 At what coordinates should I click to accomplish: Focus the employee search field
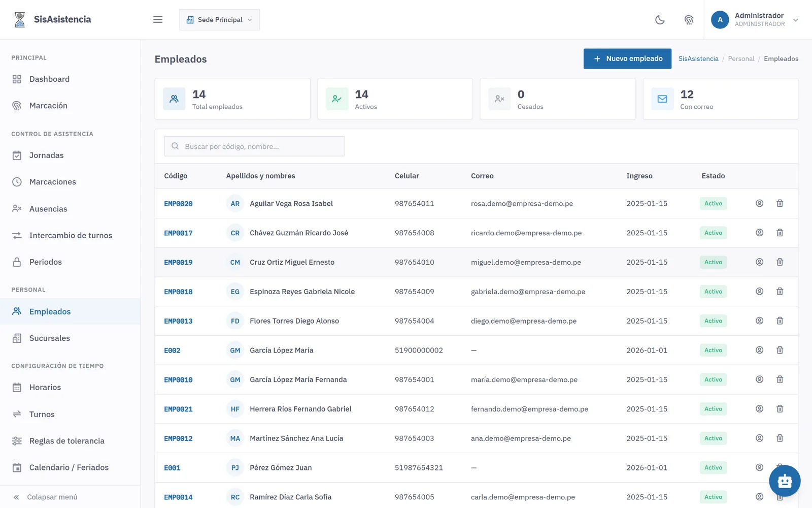tap(254, 146)
